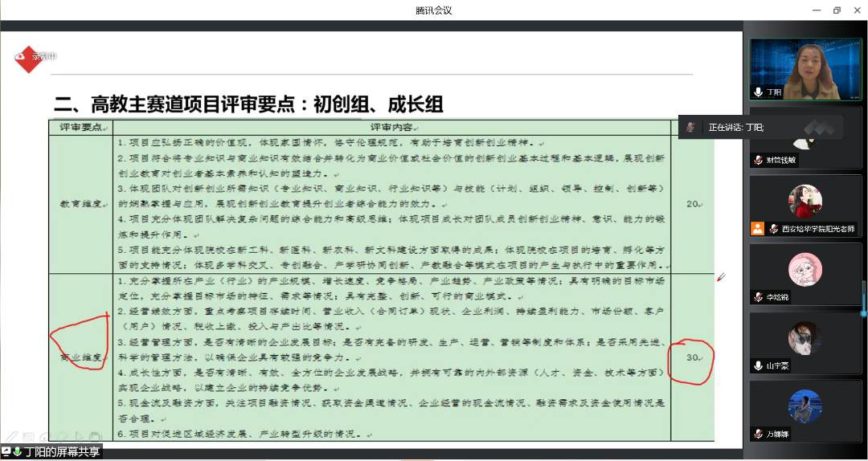Click the circled 商业维度 table cell
The height and width of the screenshot is (461, 868).
[80, 355]
